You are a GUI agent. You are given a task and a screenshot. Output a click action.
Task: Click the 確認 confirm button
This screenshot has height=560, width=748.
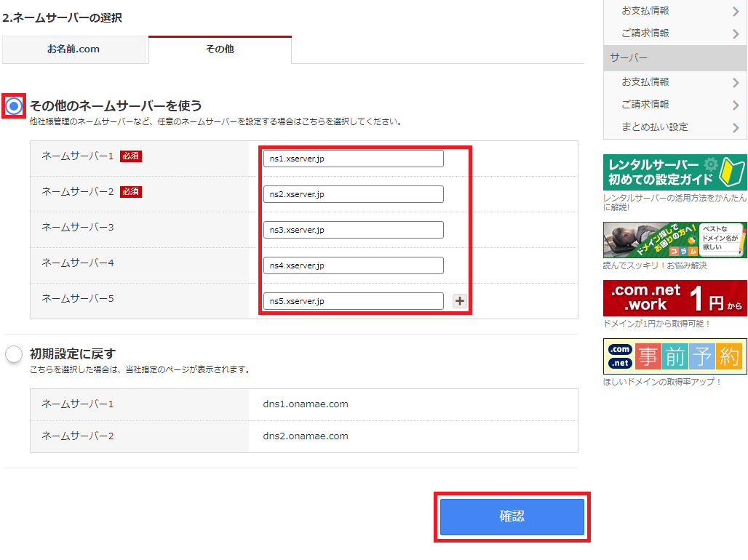[512, 516]
